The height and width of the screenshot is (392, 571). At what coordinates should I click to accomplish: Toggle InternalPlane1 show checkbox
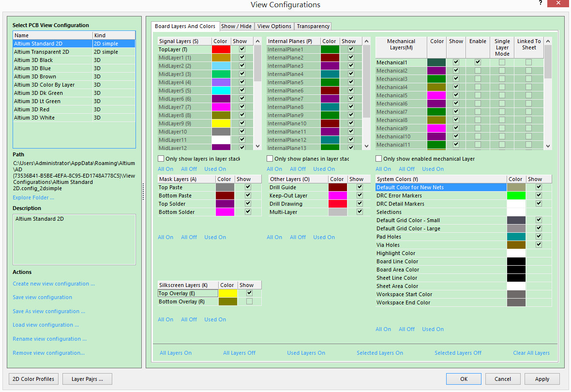click(351, 49)
